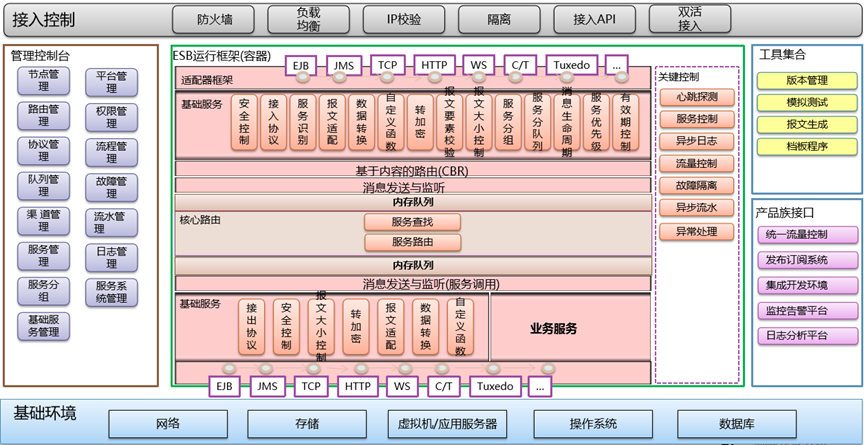
Task: Select the 权限管理 box
Action: 111,117
